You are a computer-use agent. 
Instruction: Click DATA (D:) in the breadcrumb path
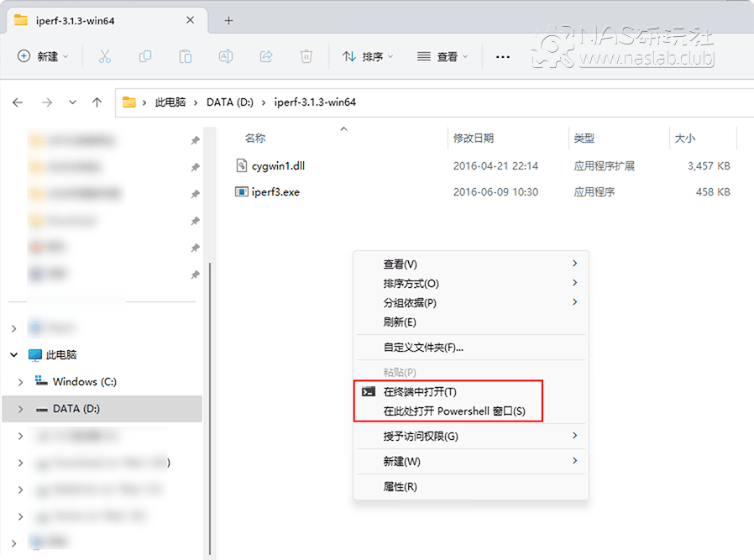click(229, 102)
